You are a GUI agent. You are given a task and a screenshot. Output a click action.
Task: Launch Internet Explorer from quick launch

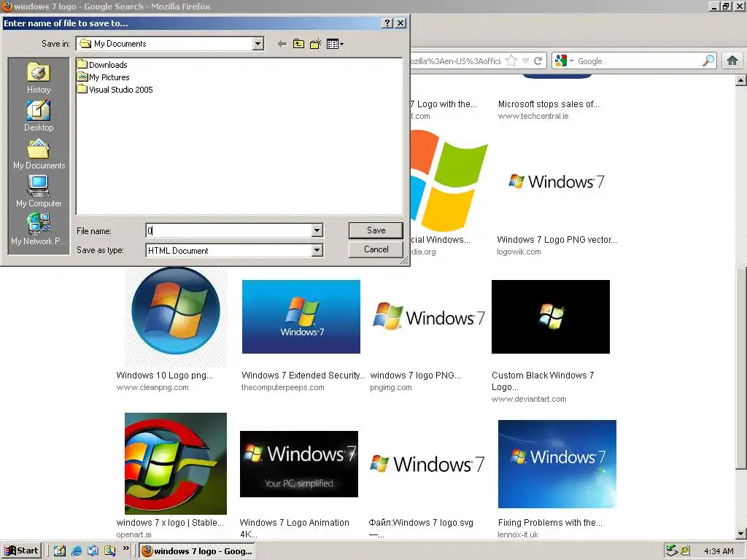[x=76, y=551]
